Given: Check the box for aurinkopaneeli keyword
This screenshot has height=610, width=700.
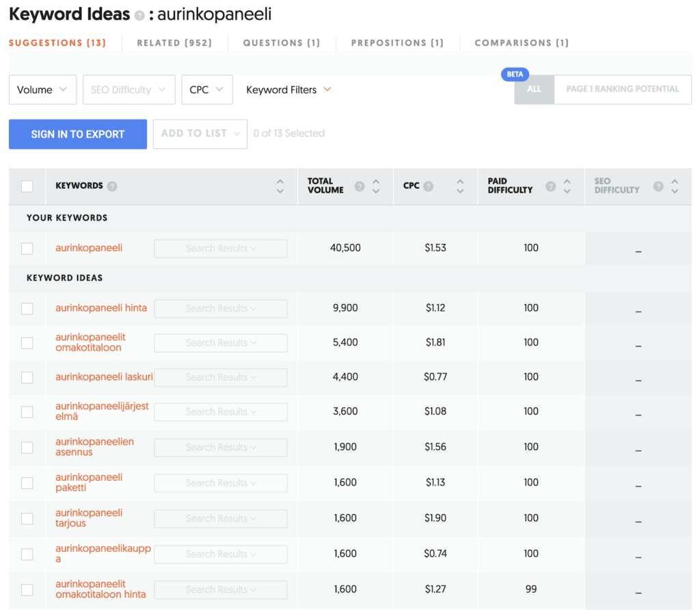Looking at the screenshot, I should pyautogui.click(x=27, y=248).
